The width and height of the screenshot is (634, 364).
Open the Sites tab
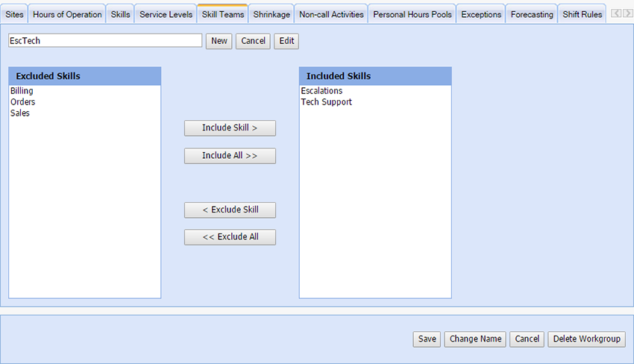click(x=13, y=14)
